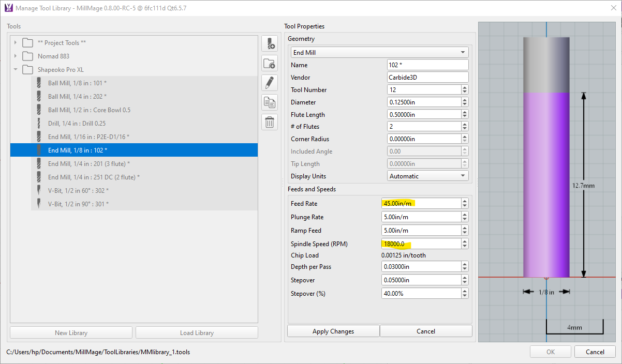Select the pencil edit tool icon
Screen dimensions: 622x364
[x=269, y=83]
